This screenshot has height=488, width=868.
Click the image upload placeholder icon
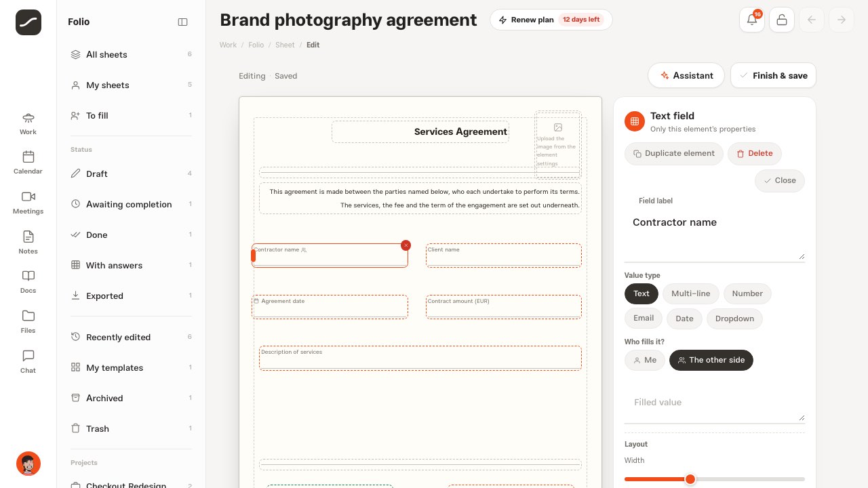558,127
